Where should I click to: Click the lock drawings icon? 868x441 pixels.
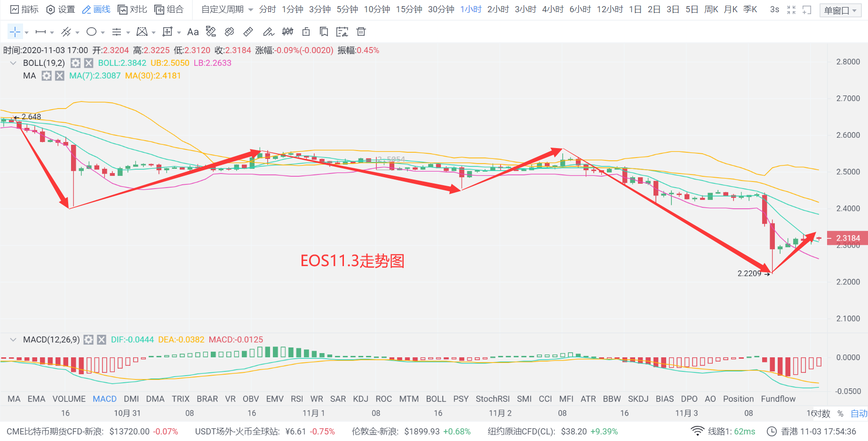coord(306,31)
